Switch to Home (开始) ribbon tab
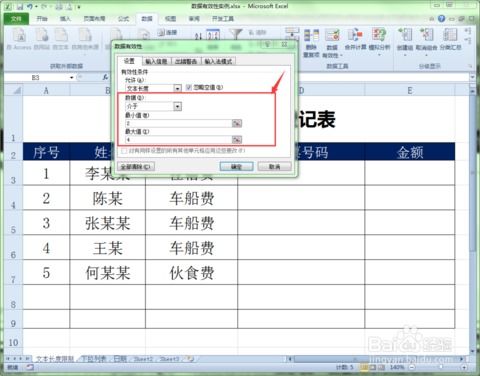This screenshot has width=480, height=376. 42,19
